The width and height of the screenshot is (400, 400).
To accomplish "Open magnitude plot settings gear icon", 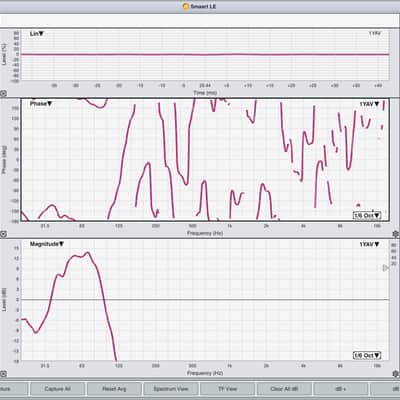I will 396,374.
